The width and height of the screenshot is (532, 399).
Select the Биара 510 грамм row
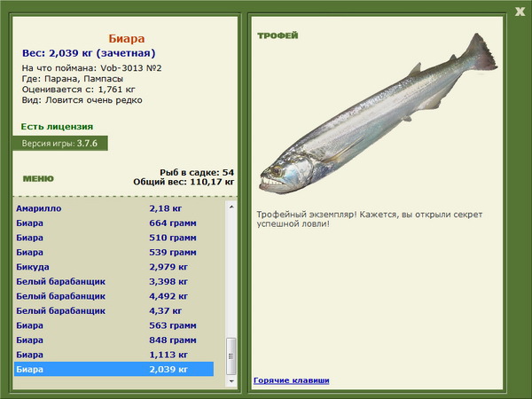tap(114, 238)
